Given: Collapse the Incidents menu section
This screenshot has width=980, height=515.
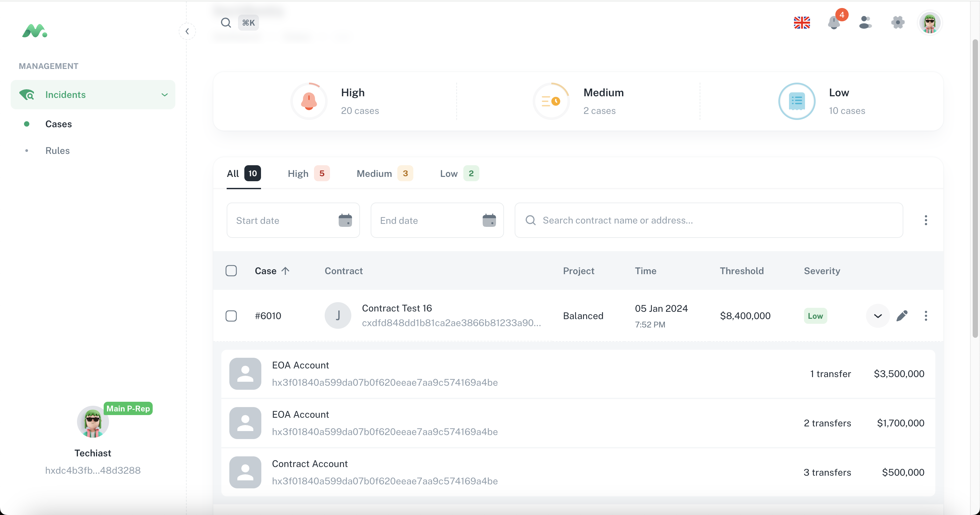Looking at the screenshot, I should (x=164, y=95).
